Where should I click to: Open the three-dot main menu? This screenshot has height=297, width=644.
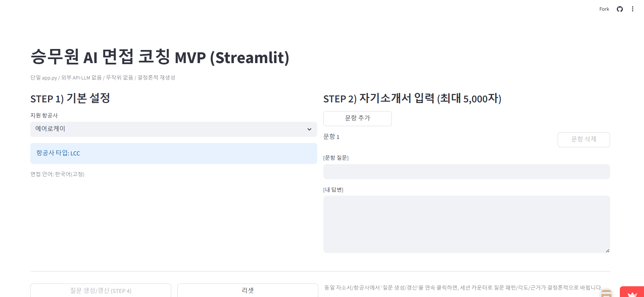[x=632, y=9]
